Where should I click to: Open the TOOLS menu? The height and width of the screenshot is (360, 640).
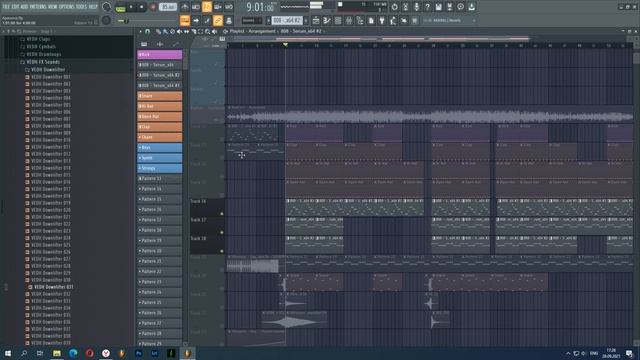tap(82, 7)
